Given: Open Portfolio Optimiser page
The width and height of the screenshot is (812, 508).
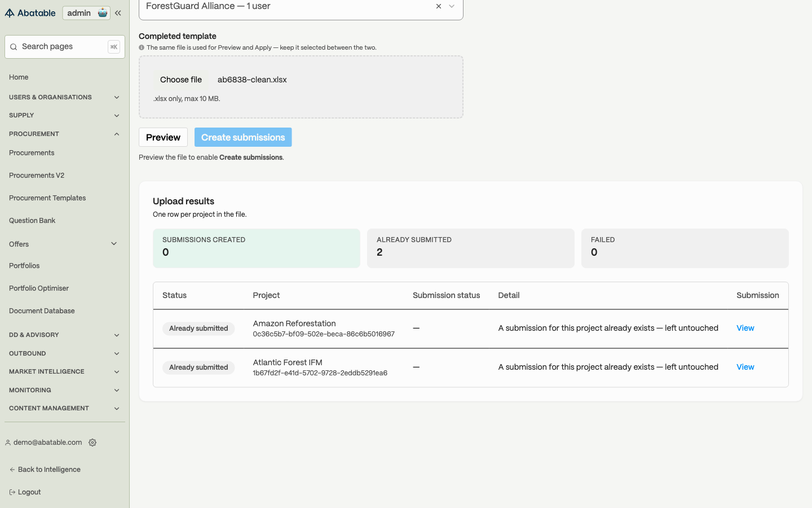Looking at the screenshot, I should coord(39,288).
